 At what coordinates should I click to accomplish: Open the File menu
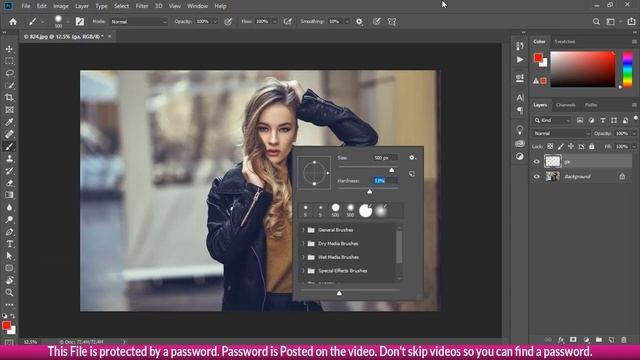click(26, 6)
